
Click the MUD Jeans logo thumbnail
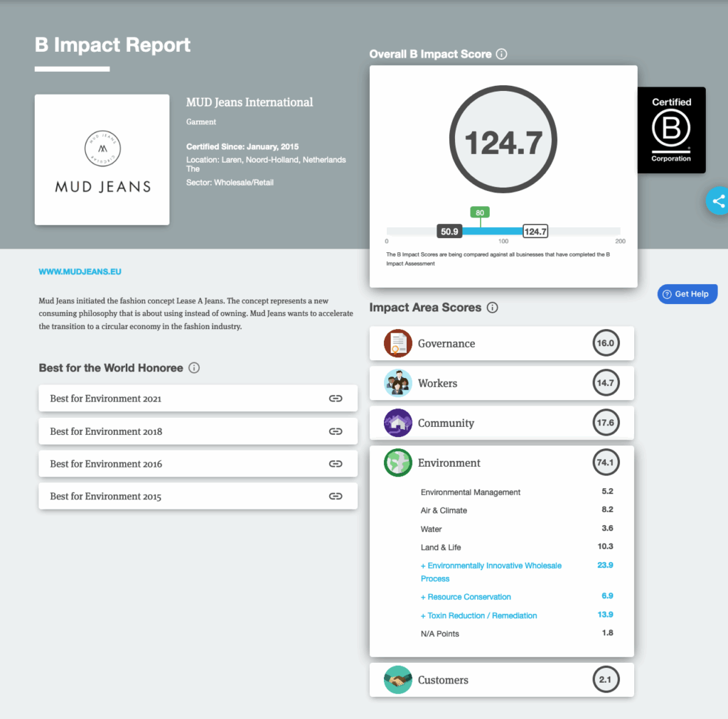102,160
